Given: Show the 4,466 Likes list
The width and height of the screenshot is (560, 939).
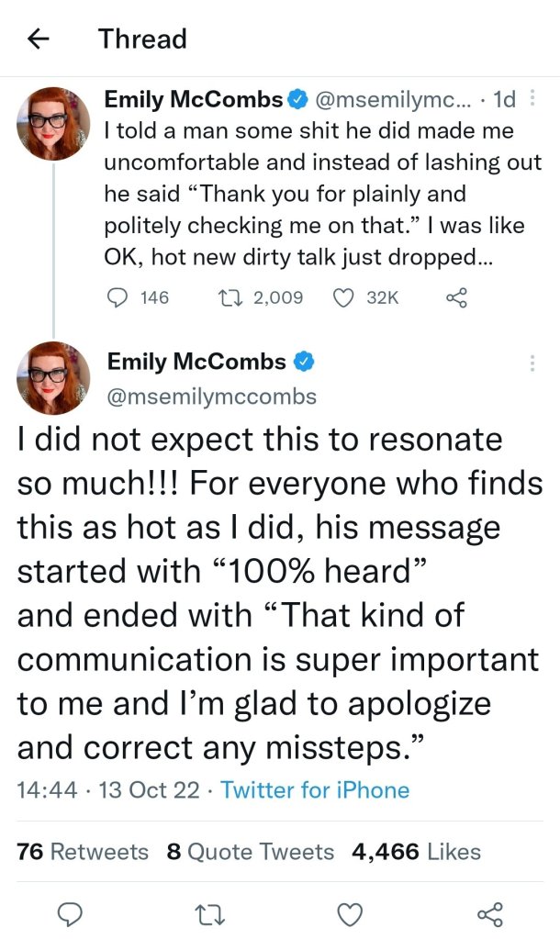Looking at the screenshot, I should (x=416, y=851).
